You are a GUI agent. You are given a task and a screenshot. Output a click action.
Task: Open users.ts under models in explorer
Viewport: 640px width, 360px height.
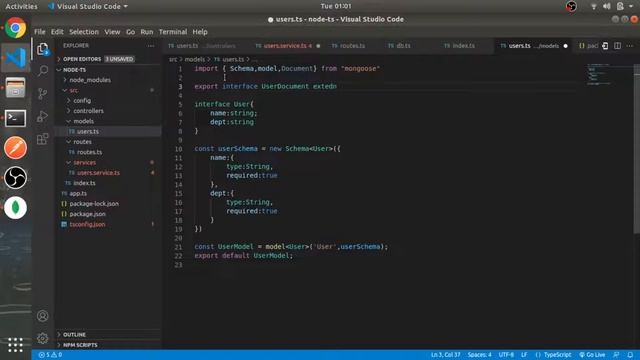click(108, 131)
